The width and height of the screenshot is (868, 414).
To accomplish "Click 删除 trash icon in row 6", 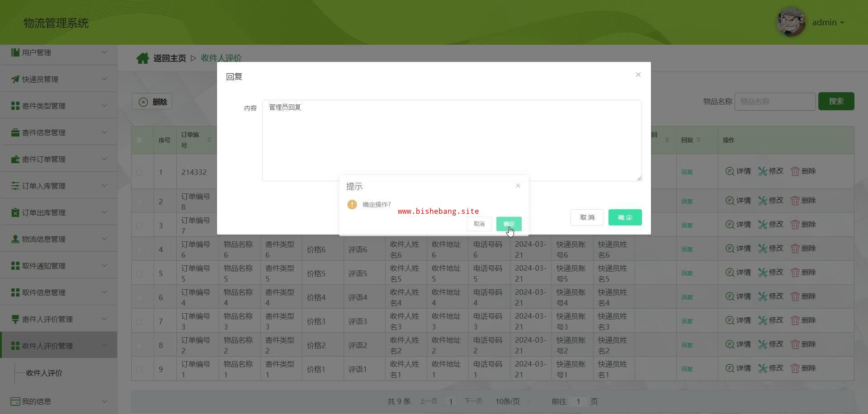I will click(795, 296).
